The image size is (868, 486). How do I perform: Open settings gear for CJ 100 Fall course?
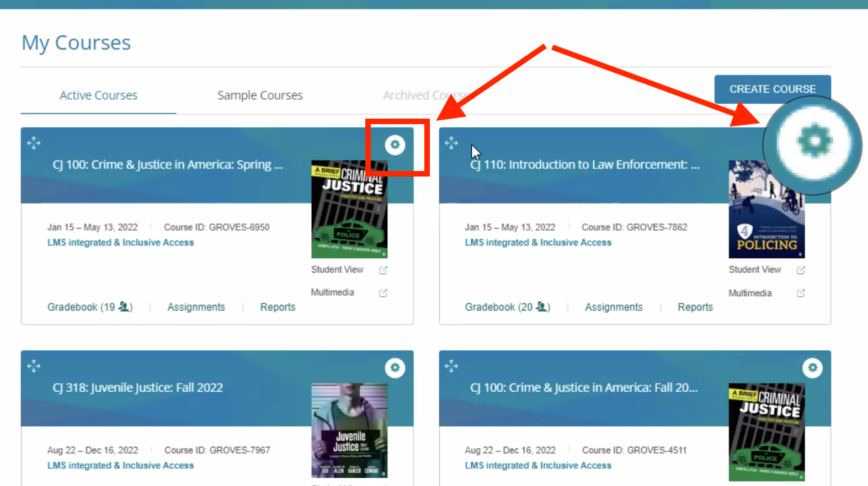(x=812, y=368)
